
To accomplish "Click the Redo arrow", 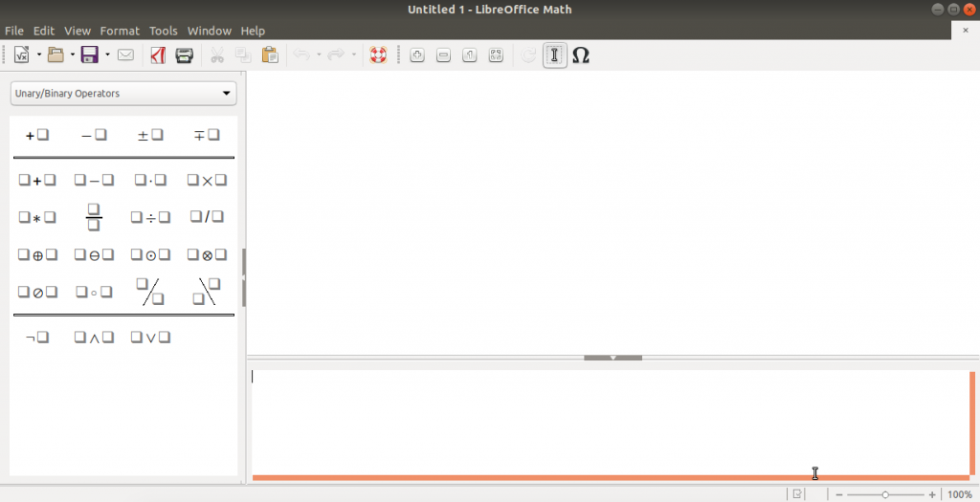I will pos(336,55).
